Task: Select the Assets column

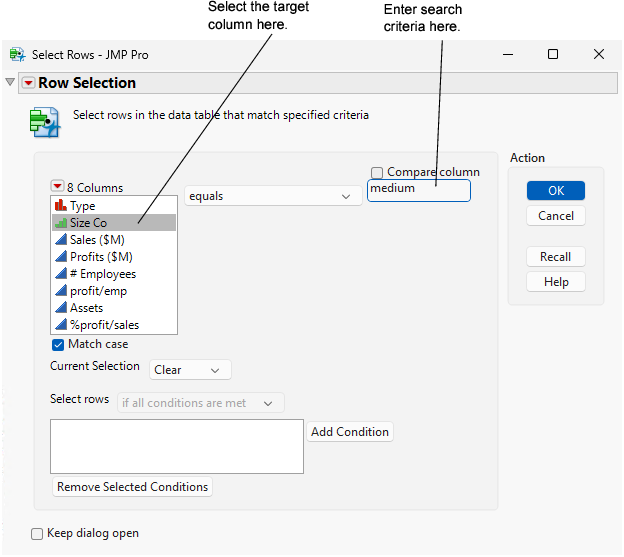Action: tap(114, 308)
